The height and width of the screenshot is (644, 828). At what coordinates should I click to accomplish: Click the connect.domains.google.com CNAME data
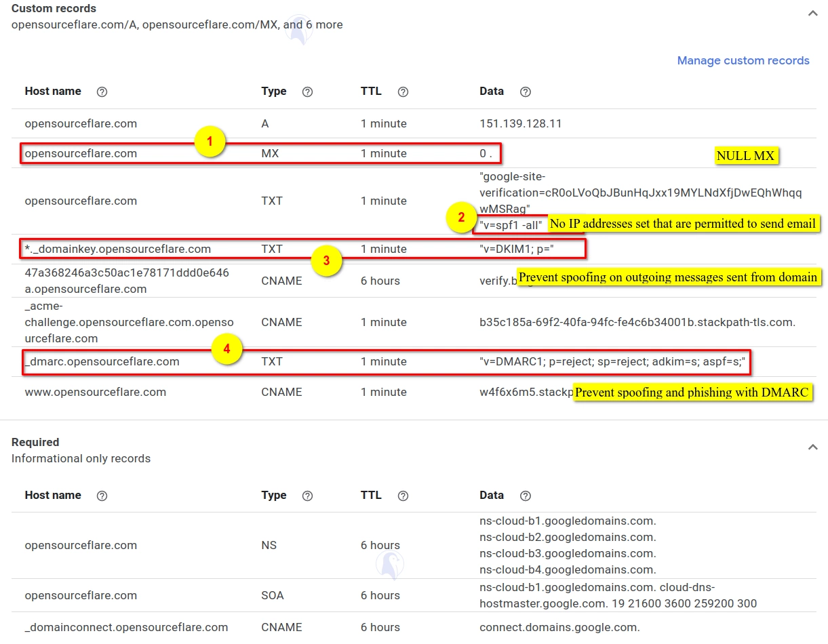pos(559,627)
